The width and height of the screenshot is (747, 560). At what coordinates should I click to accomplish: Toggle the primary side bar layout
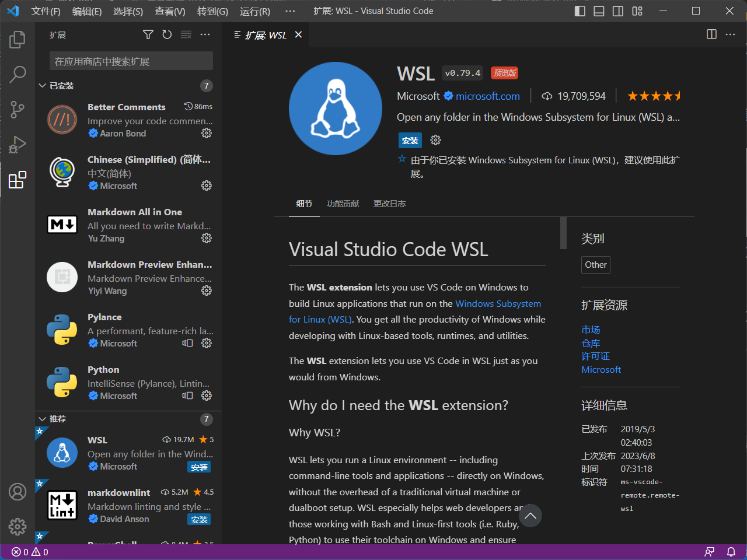pyautogui.click(x=580, y=11)
